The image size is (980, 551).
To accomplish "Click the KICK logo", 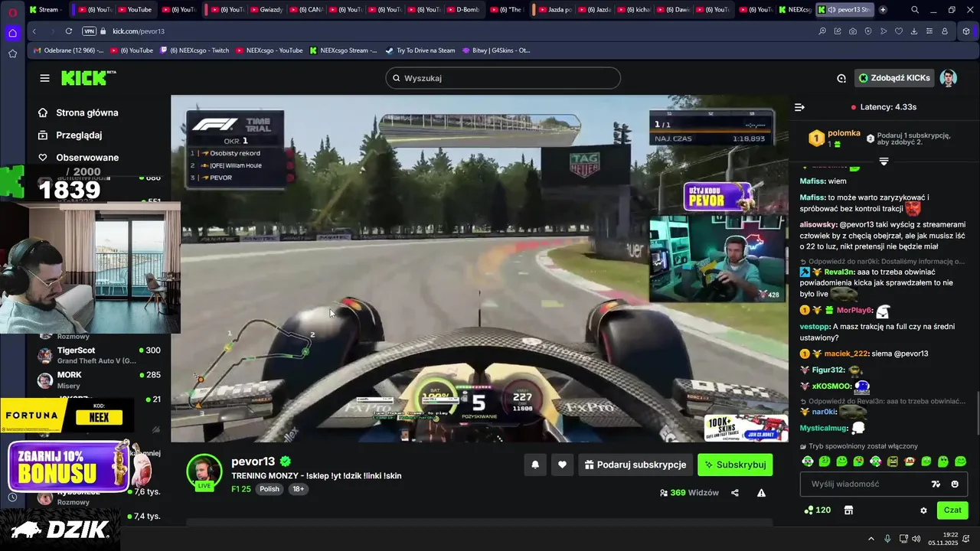I will (88, 78).
